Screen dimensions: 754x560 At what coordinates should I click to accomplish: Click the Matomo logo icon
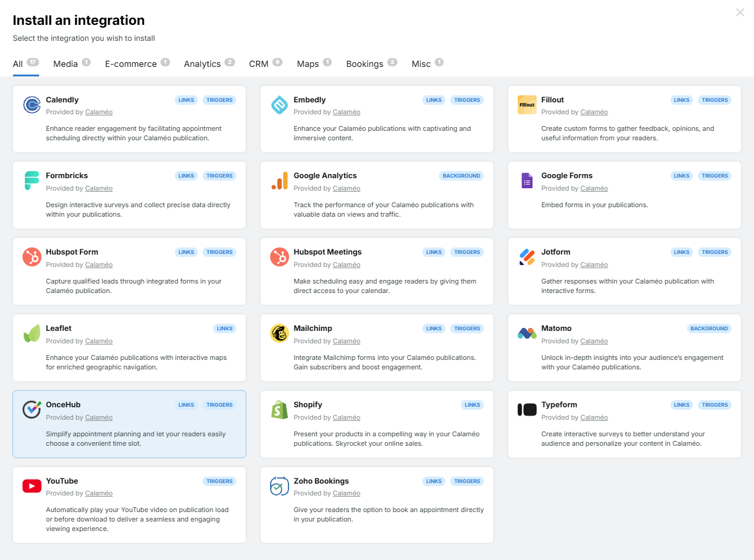click(x=527, y=334)
